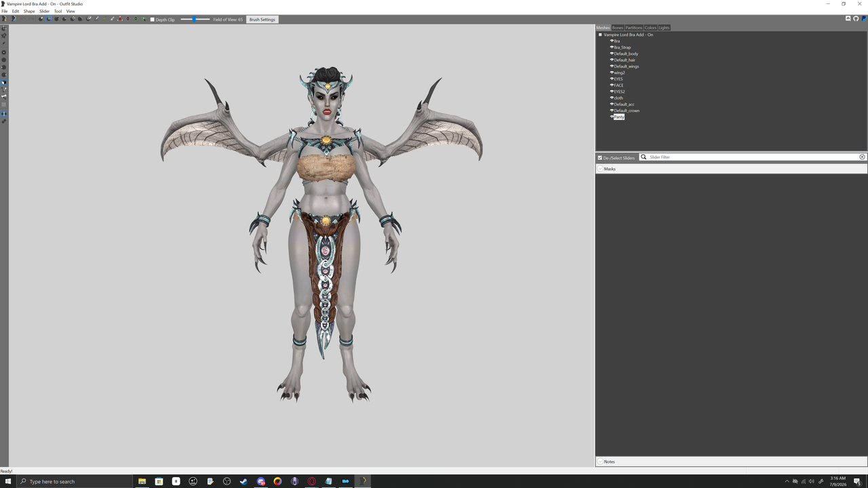Hide the Bra_Strap mesh via eye icon
Viewport: 868px width, 488px height.
coord(612,47)
